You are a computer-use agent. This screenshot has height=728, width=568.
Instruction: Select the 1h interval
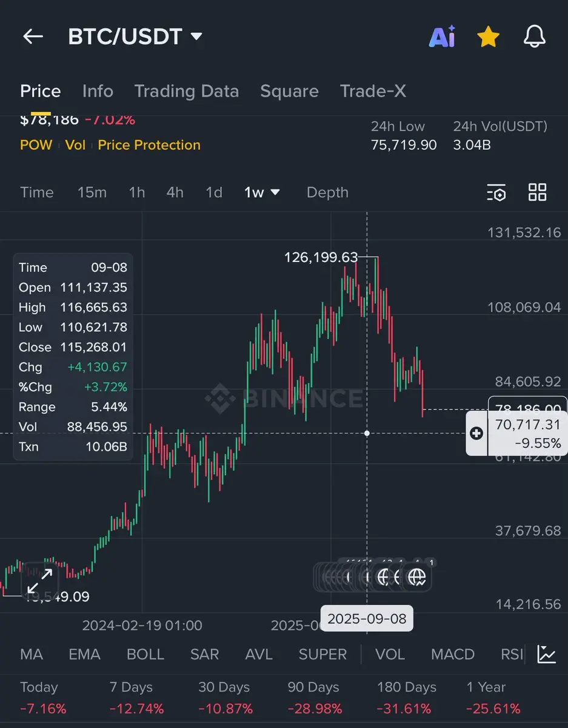click(x=137, y=192)
